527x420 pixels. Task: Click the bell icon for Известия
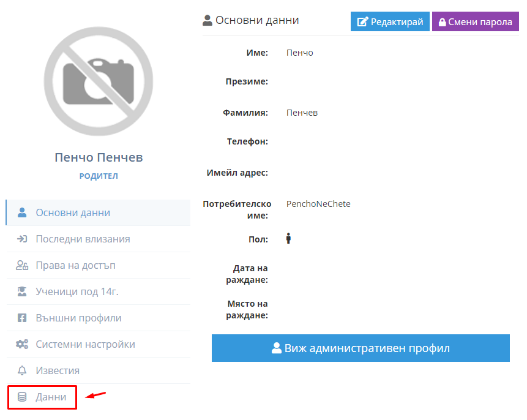point(22,370)
